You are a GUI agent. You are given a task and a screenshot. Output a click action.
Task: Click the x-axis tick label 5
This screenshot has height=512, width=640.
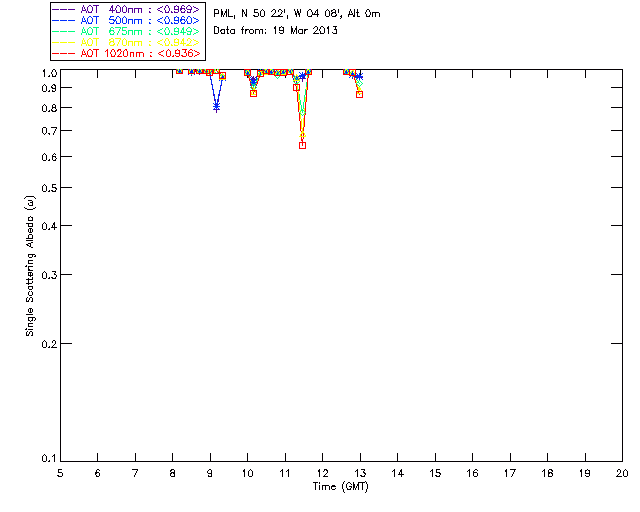(x=60, y=473)
